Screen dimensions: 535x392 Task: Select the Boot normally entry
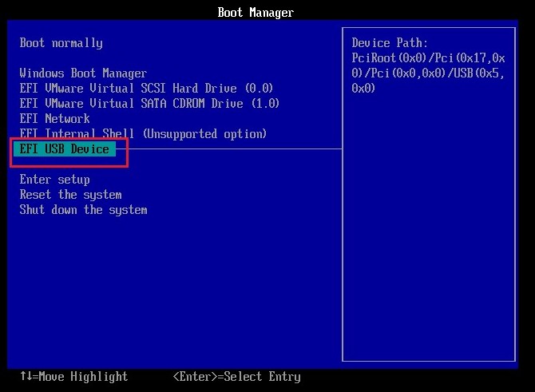coord(61,43)
